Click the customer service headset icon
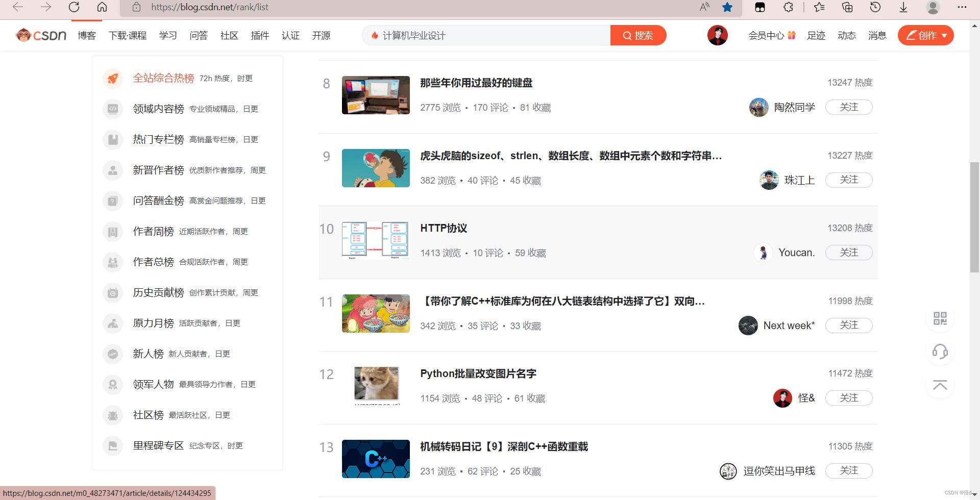The width and height of the screenshot is (980, 500). click(x=940, y=352)
